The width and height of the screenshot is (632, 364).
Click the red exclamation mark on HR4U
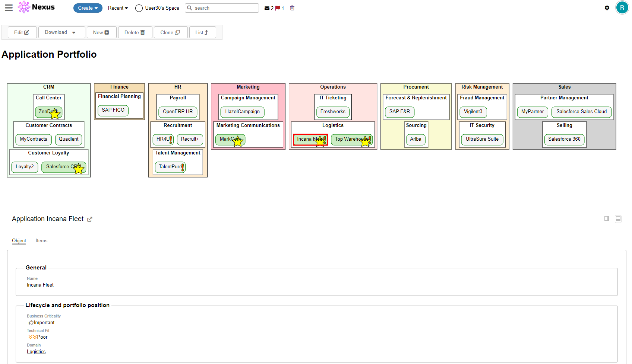point(171,140)
